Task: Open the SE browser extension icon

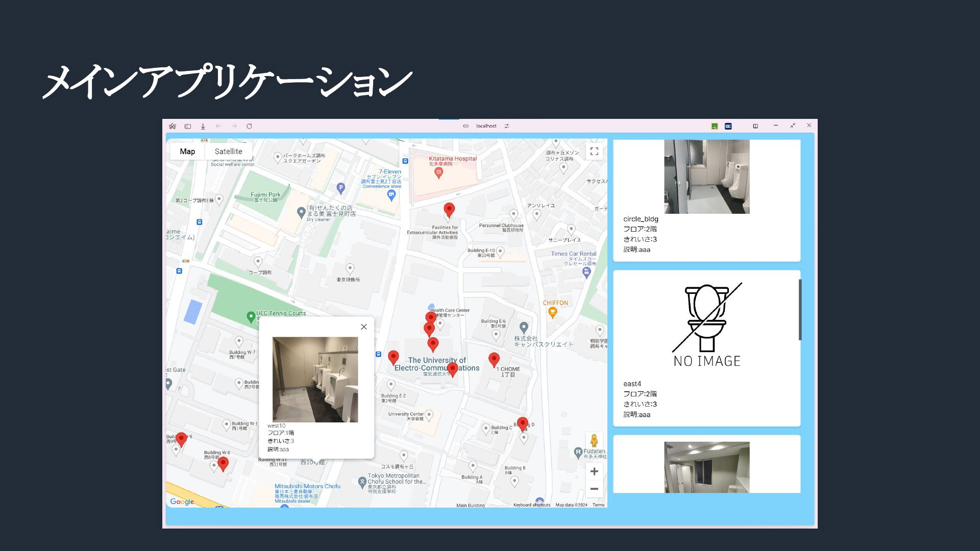Action: (x=728, y=126)
